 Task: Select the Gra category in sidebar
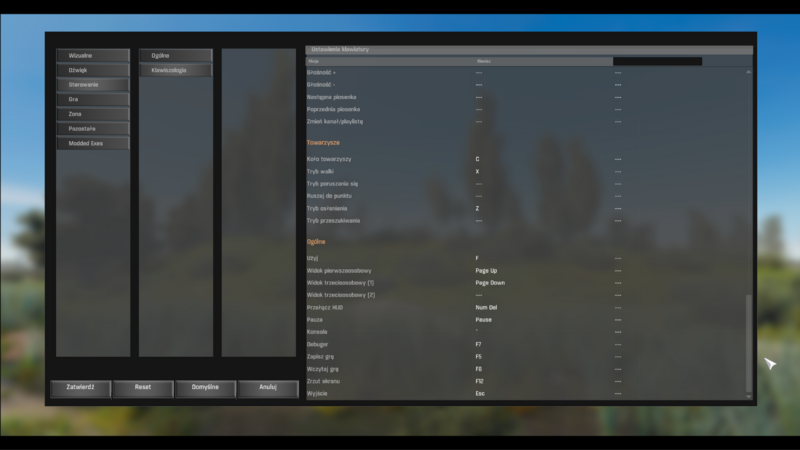click(x=93, y=100)
